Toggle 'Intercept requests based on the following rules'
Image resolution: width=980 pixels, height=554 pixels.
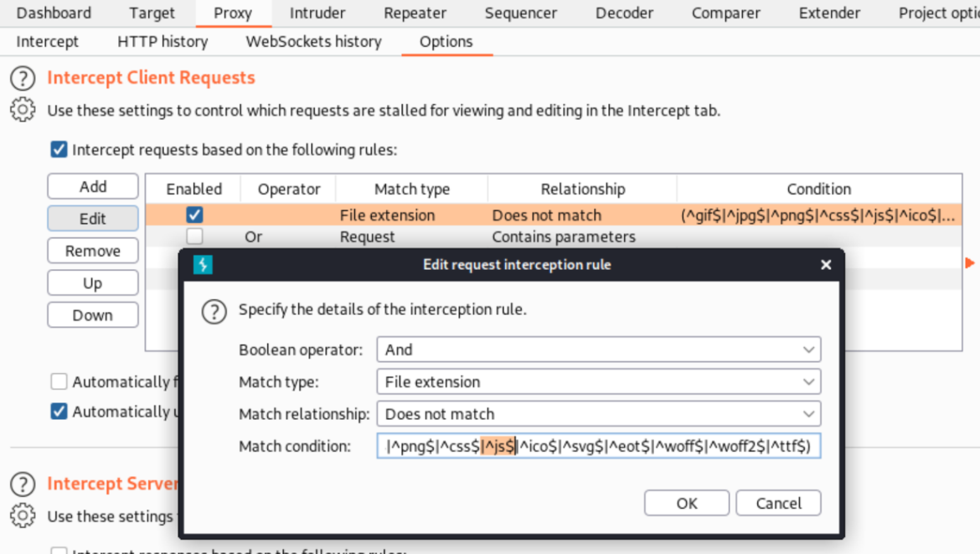click(59, 150)
